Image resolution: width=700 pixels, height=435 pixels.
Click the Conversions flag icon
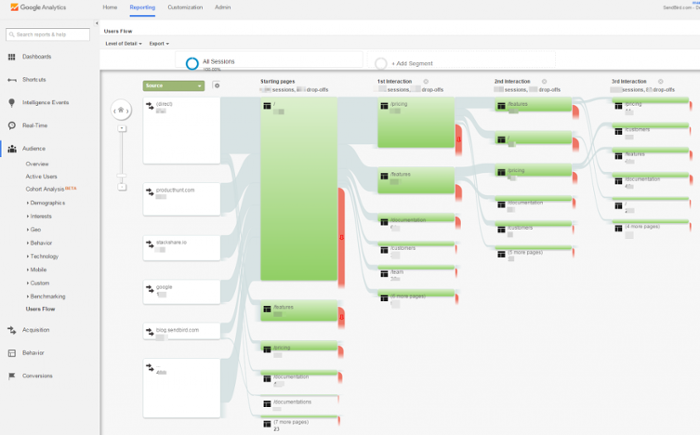(x=12, y=376)
